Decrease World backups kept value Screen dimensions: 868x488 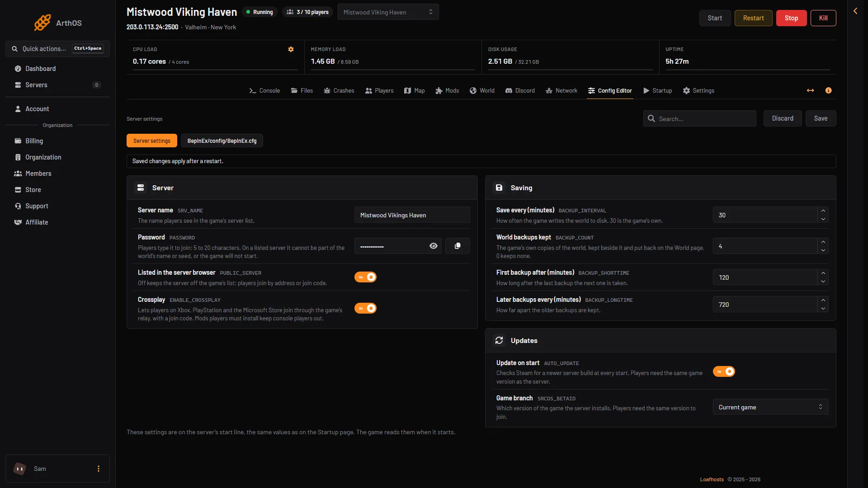pos(823,250)
